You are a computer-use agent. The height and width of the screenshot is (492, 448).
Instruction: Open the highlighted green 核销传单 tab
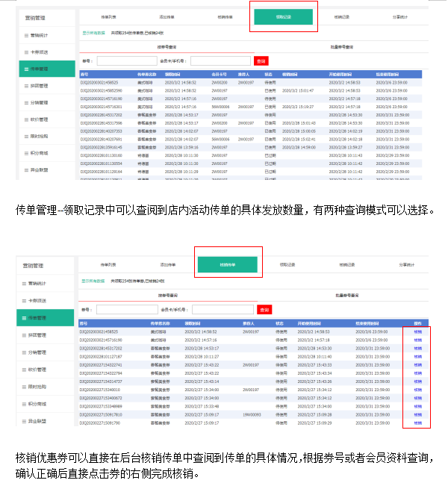click(228, 265)
